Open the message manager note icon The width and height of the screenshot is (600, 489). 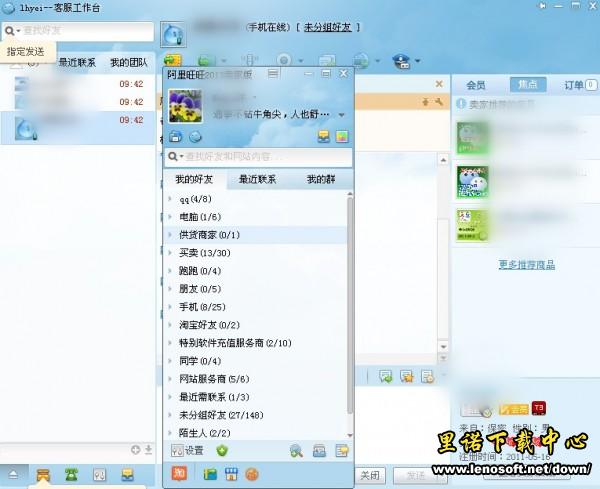pyautogui.click(x=342, y=451)
